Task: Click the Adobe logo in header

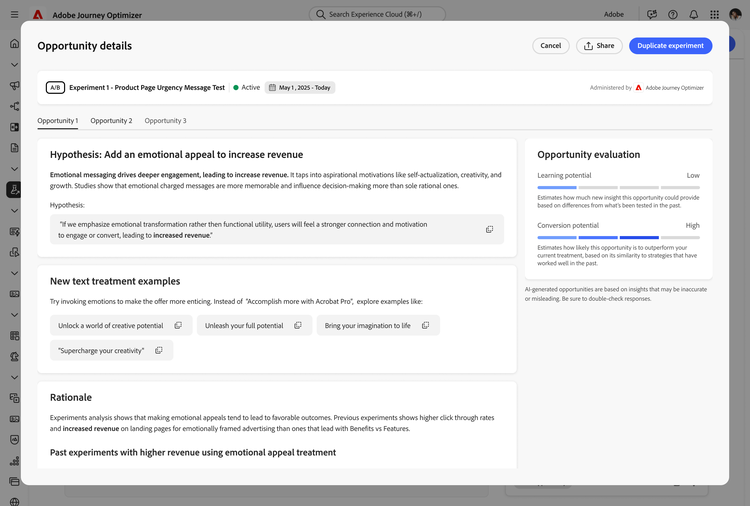Action: 38,15
